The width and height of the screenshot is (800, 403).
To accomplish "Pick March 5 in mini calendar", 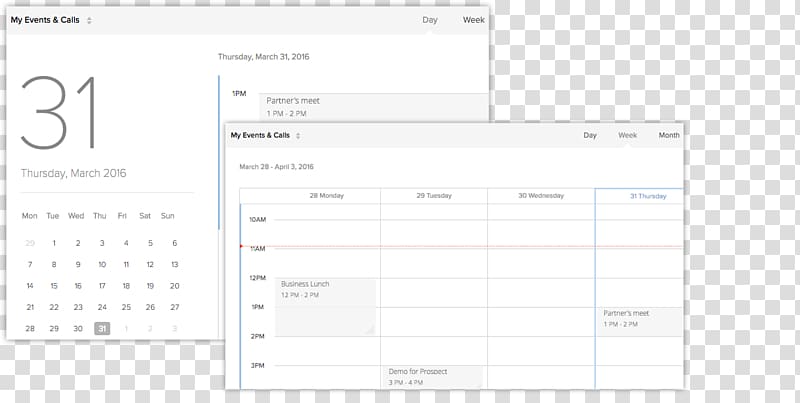I will [x=150, y=243].
